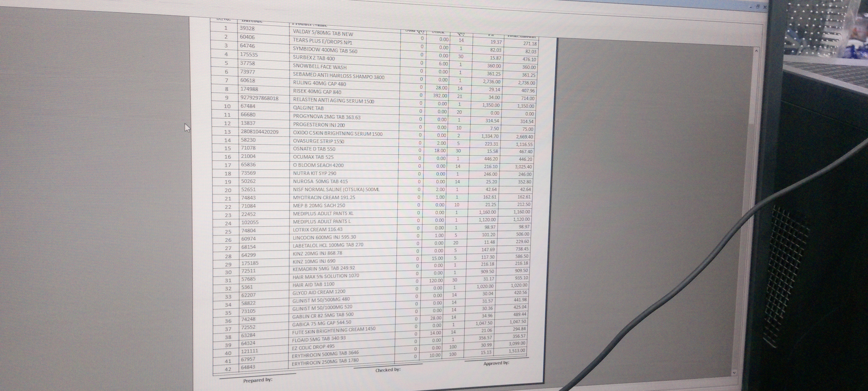
Task: Click stock value 392.00 cell
Action: (x=440, y=96)
